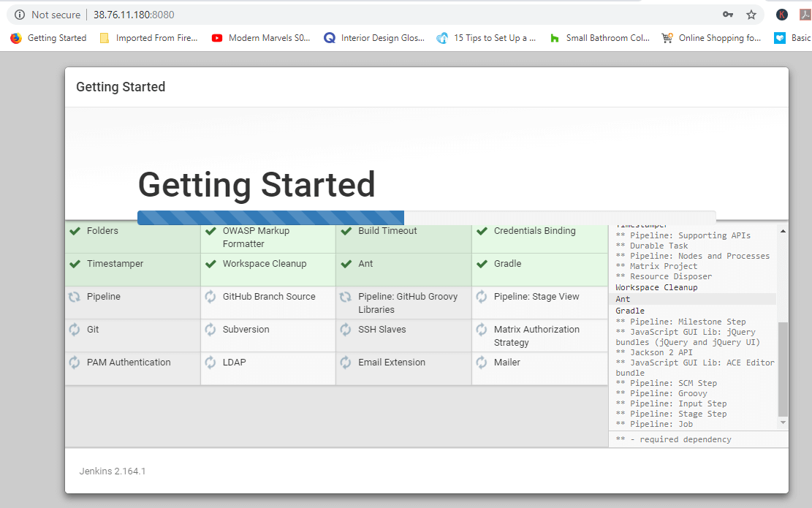Click the install log scrollbar up arrow

(783, 231)
